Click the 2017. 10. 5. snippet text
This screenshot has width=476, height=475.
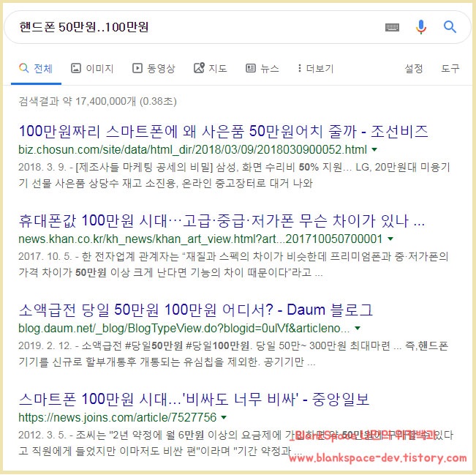233,264
